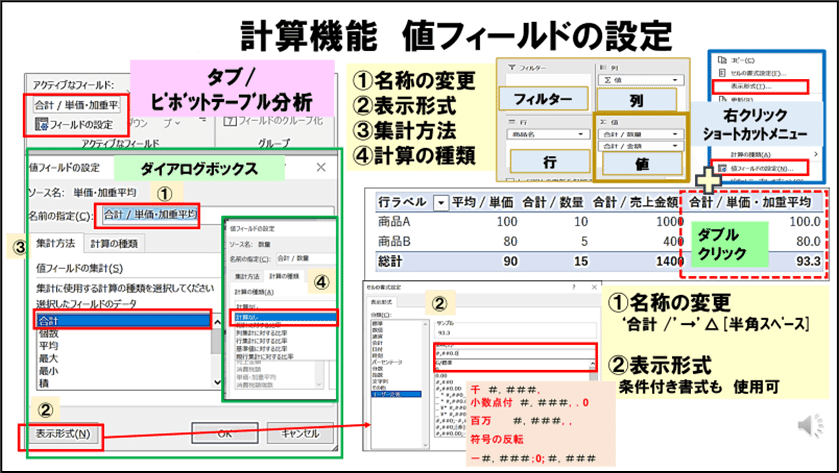Click the 総計 平均 / 単価 cell showing 90
The height and width of the screenshot is (473, 839).
pos(510,261)
